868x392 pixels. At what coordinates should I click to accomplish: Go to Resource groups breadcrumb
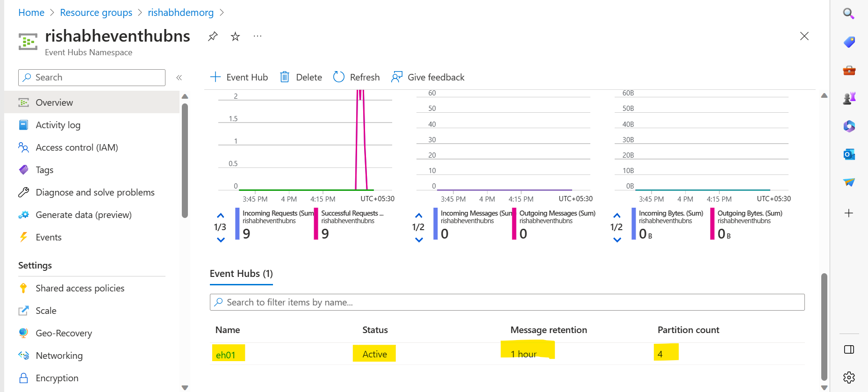(x=96, y=13)
